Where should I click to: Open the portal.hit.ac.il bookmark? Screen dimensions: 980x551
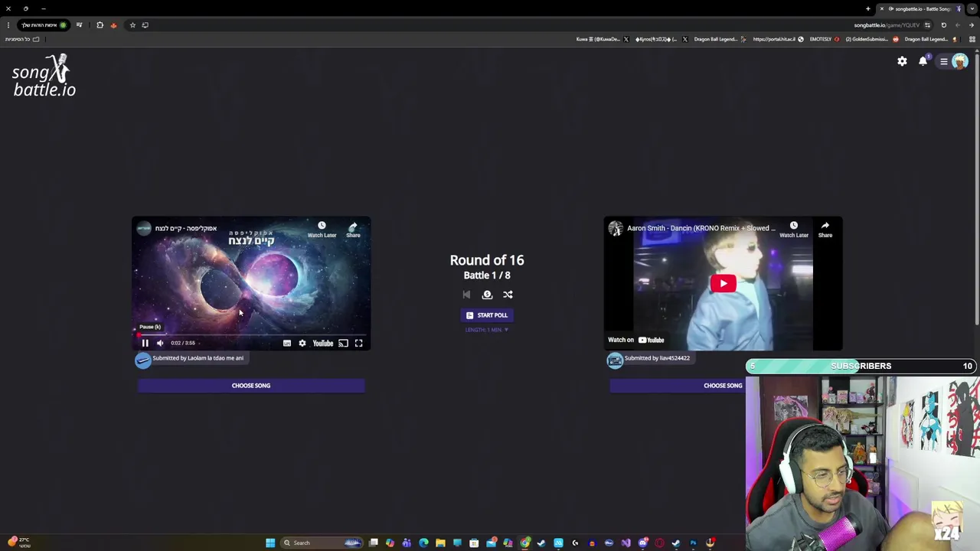click(x=778, y=39)
